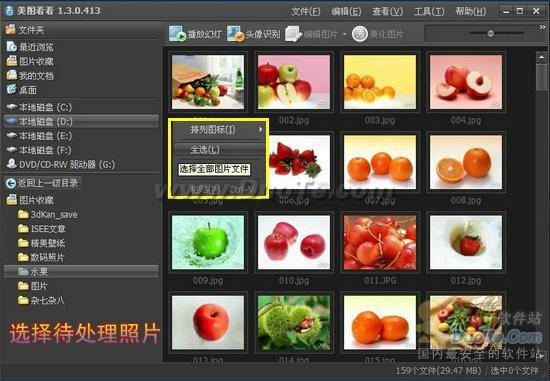Viewport: 550px width, 381px height.
Task: Go to 我的文档 My Documents
Action: click(30, 75)
